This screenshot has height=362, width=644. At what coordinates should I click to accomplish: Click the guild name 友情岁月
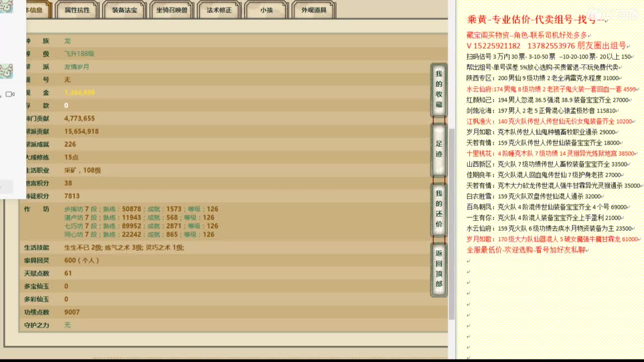tap(76, 67)
